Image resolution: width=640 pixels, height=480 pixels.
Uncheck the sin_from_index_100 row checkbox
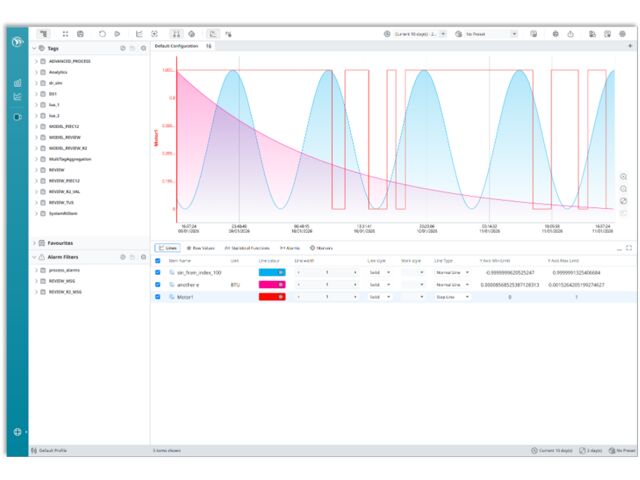point(158,272)
